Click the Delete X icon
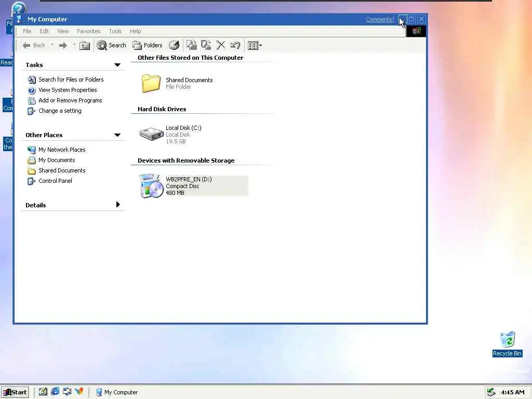This screenshot has width=532, height=399. (x=221, y=45)
